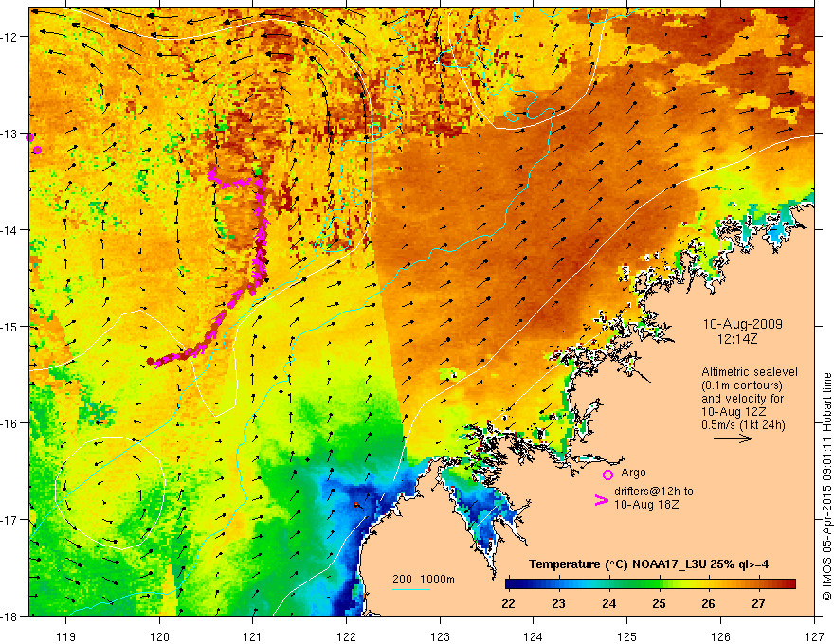The image size is (834, 644).
Task: Click the latitude axis label '-17'
Action: coord(10,520)
